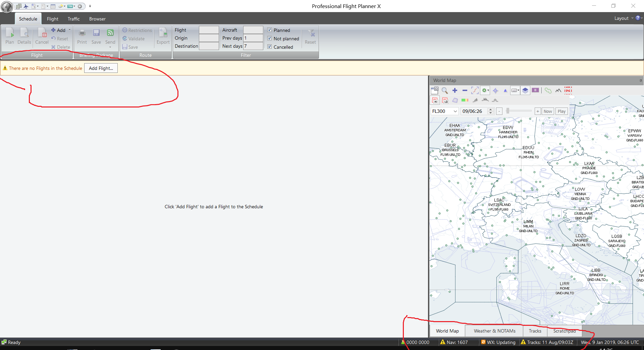Click the airplane icon in quick access toolbar
Image resolution: width=644 pixels, height=350 pixels.
tap(26, 6)
